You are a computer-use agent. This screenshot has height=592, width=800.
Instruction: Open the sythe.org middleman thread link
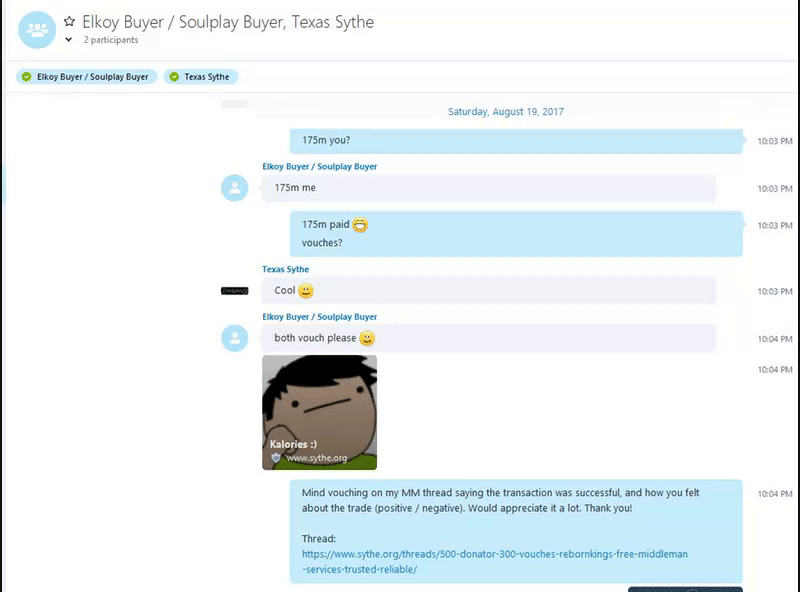pyautogui.click(x=494, y=561)
